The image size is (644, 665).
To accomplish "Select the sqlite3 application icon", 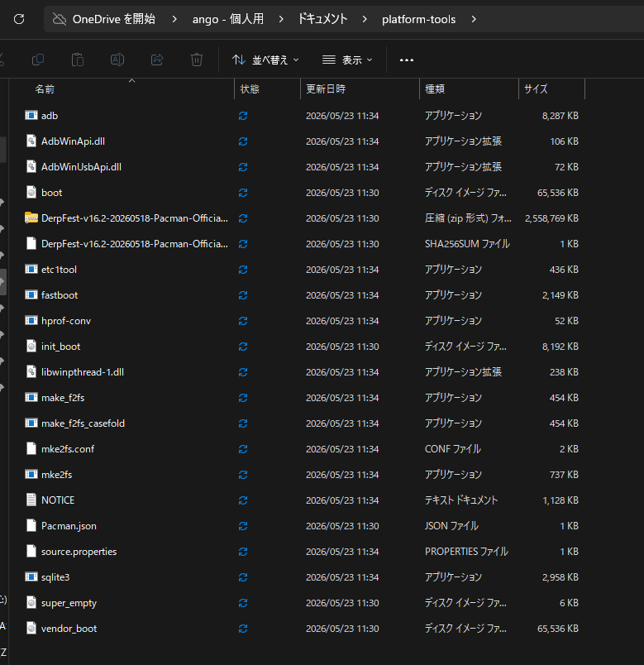I will tap(31, 576).
